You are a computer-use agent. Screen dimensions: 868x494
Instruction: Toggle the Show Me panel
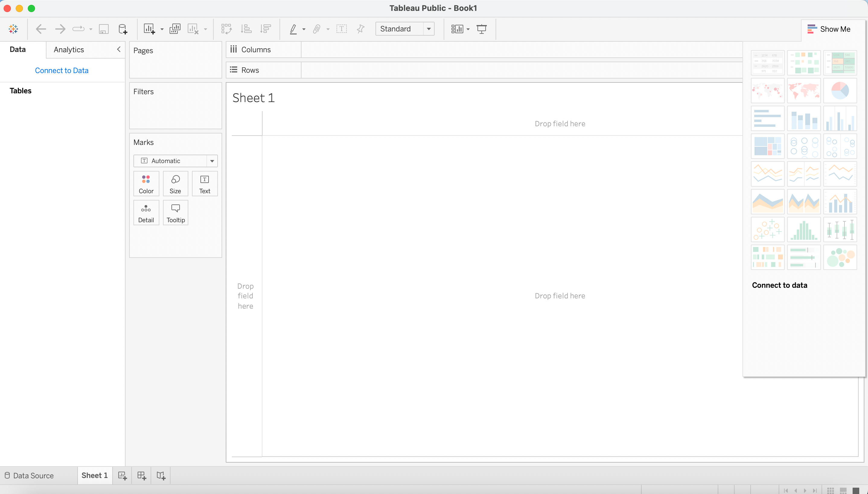coord(829,29)
